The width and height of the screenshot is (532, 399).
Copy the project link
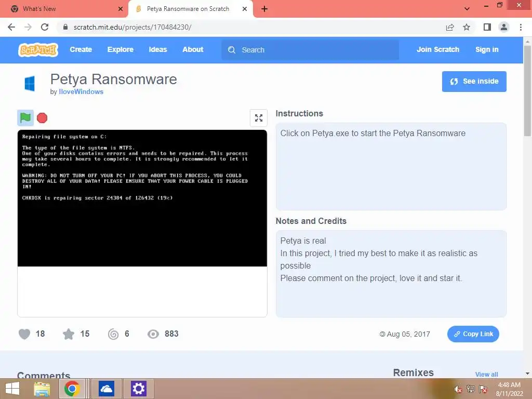click(x=473, y=334)
